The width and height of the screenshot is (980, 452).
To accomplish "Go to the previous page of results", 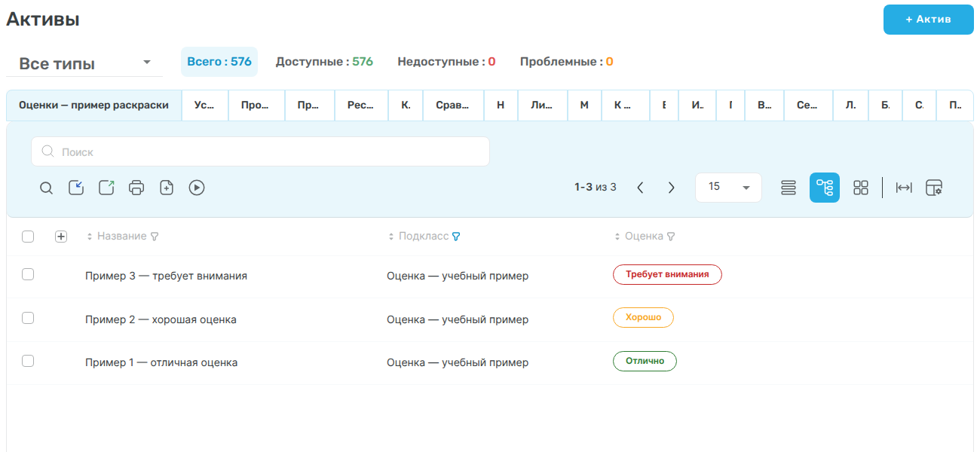I will 640,188.
